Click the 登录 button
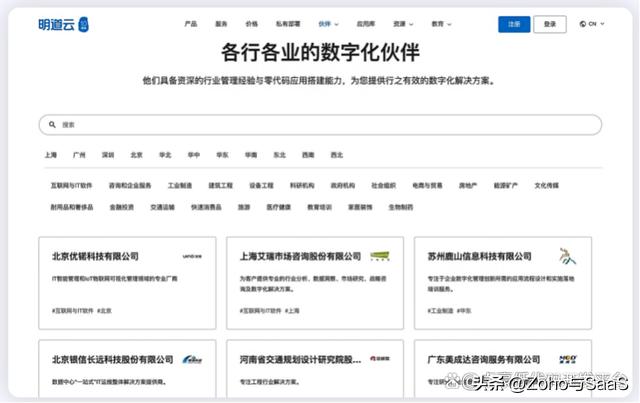The image size is (640, 403). tap(550, 24)
